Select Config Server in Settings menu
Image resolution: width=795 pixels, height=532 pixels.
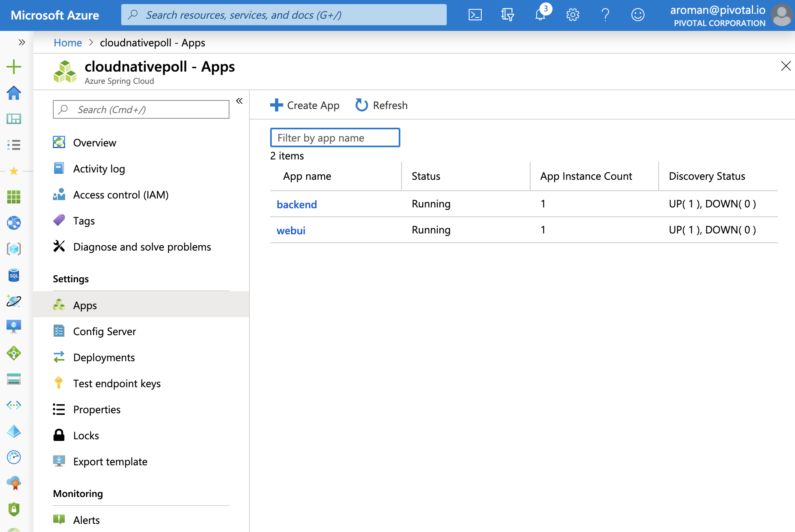coord(105,331)
